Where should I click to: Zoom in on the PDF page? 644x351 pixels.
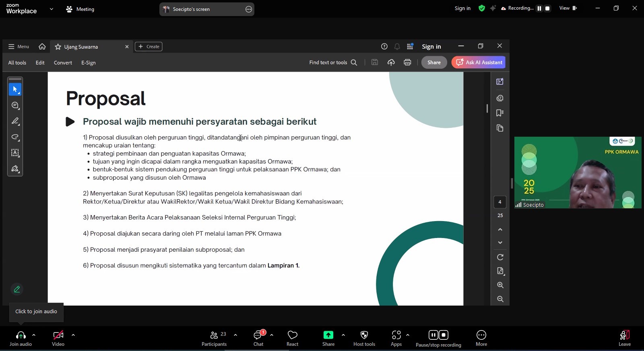click(500, 285)
